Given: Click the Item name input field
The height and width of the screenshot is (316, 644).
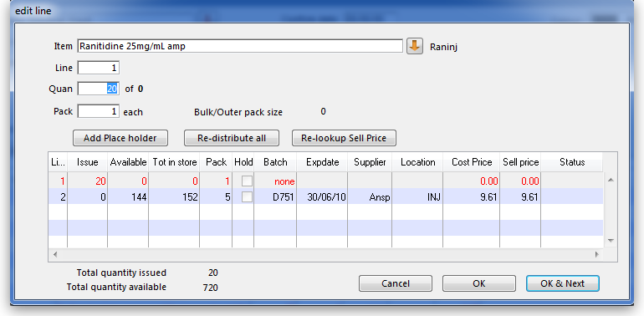Looking at the screenshot, I should pos(240,46).
